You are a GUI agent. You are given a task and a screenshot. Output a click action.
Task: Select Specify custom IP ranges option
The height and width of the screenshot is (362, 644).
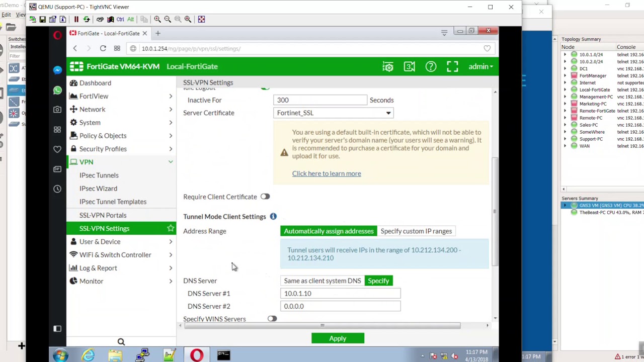416,231
